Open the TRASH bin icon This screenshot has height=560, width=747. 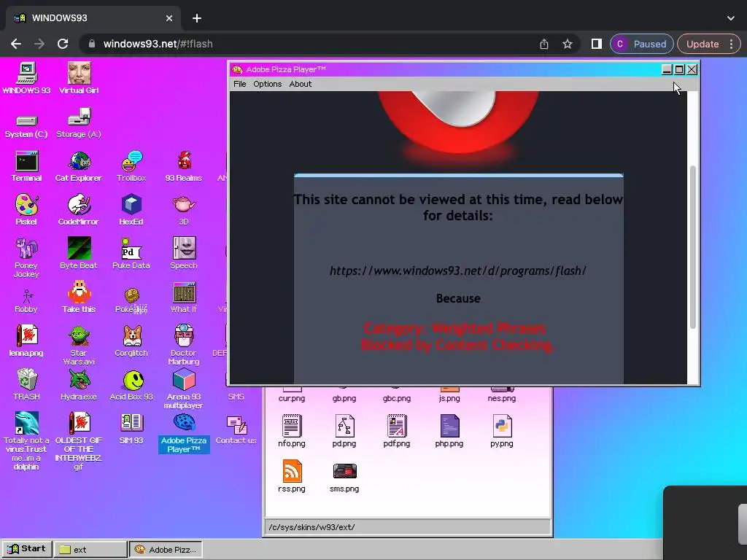coord(26,385)
